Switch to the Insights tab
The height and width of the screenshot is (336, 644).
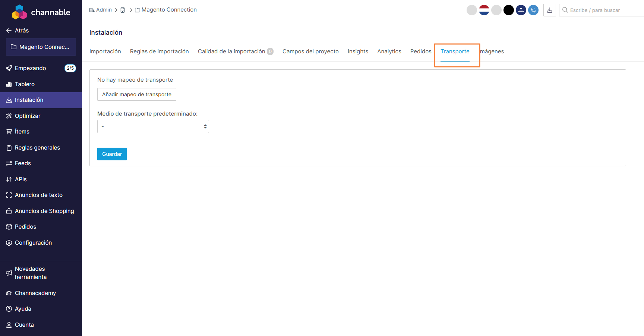(x=358, y=51)
